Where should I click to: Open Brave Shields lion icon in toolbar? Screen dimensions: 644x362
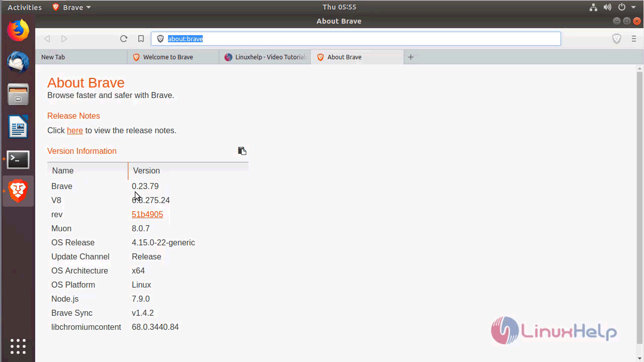(616, 39)
